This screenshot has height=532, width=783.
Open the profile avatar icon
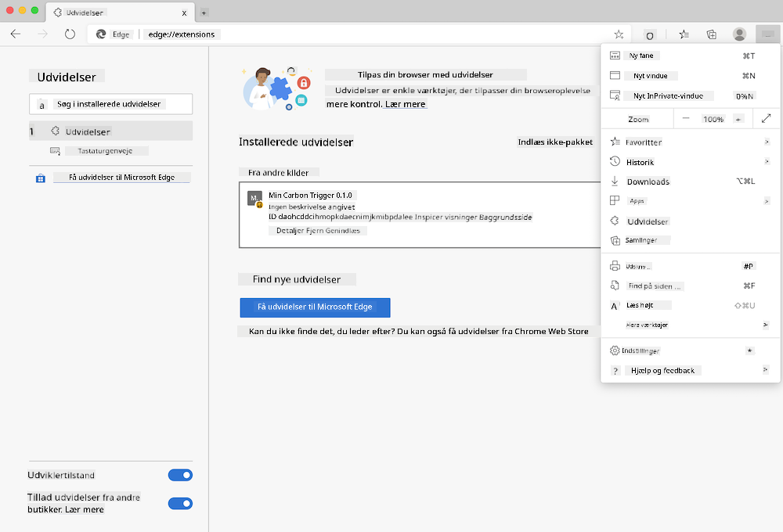coord(739,34)
